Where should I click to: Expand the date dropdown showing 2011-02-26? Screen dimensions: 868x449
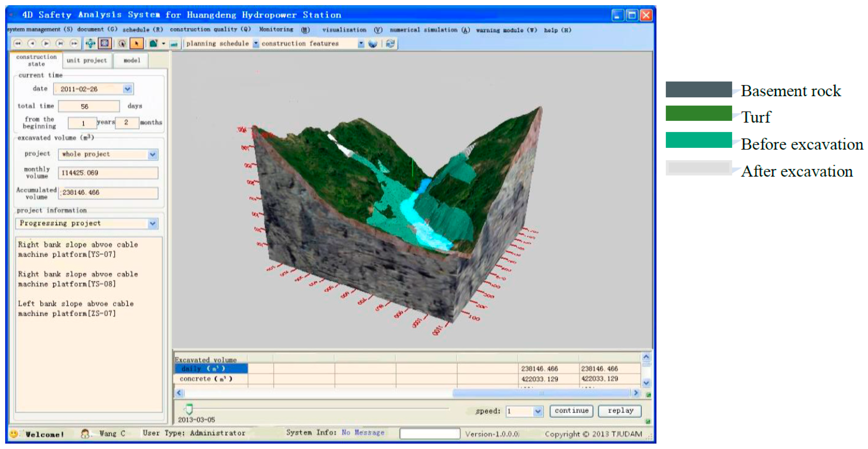coord(127,89)
